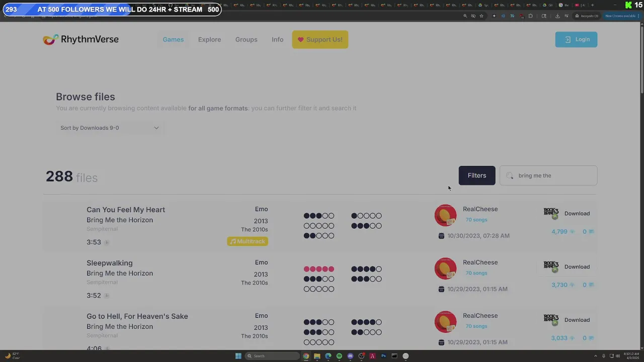Screen dimensions: 644x362
Task: Click calendar icon beside 10/29/2023, 01:15 AM on Sleepwalking row
Action: [441, 289]
